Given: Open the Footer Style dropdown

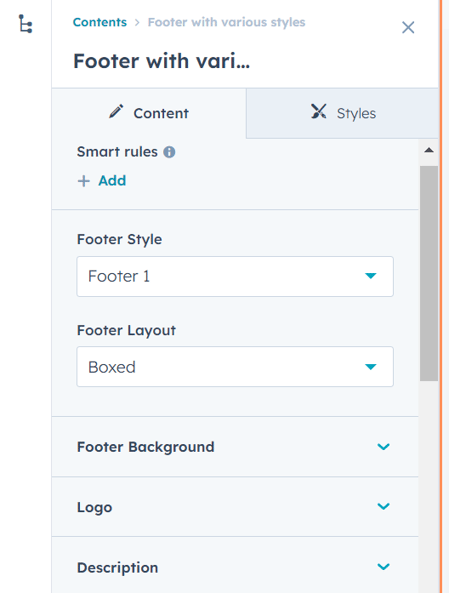Looking at the screenshot, I should [x=235, y=276].
